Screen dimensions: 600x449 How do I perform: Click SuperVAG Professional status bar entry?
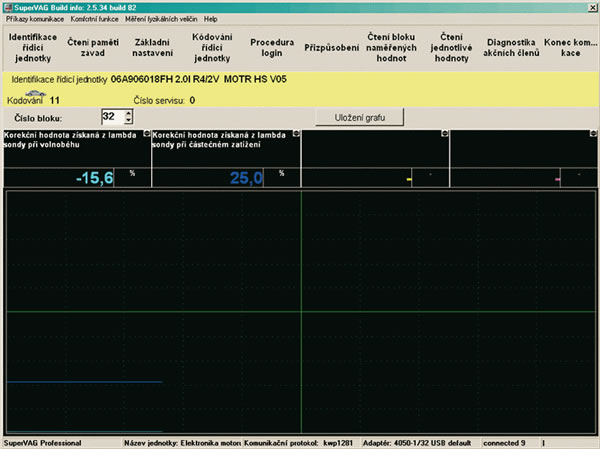[42, 443]
